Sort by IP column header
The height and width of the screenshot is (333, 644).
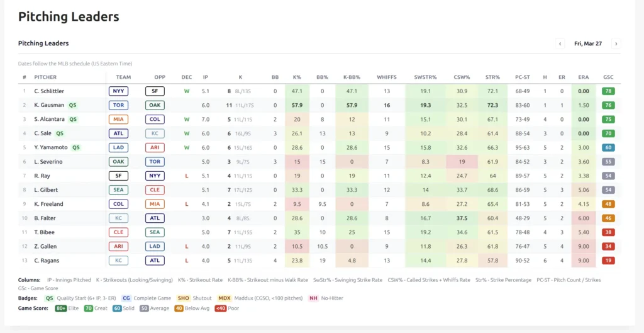point(206,77)
